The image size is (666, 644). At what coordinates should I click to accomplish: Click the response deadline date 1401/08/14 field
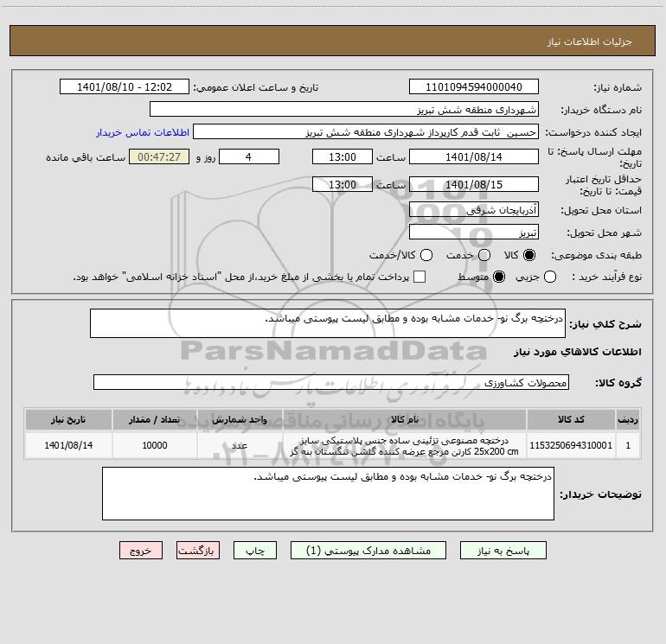(x=474, y=156)
